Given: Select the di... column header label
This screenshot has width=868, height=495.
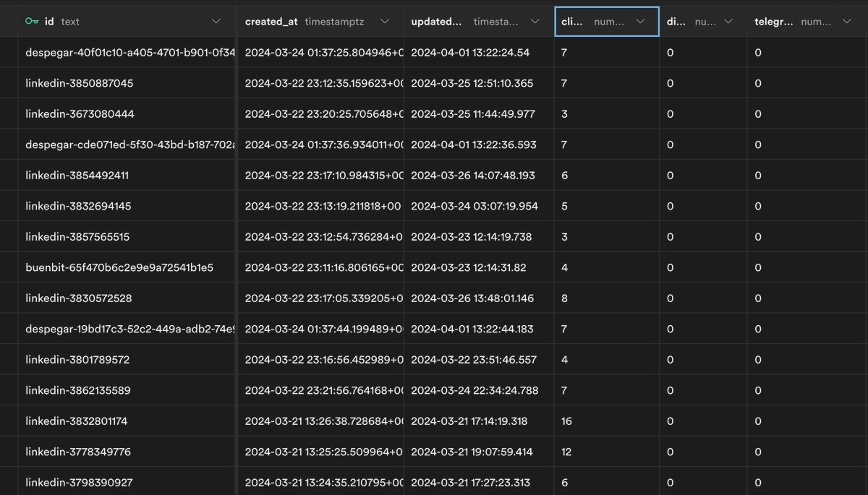Looking at the screenshot, I should pos(676,22).
